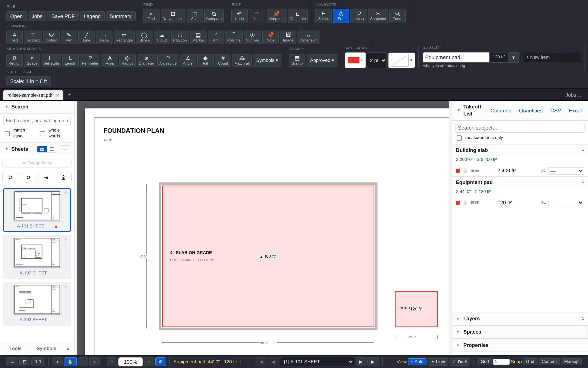
Task: Toggle the match case checkbox
Action: (x=7, y=133)
